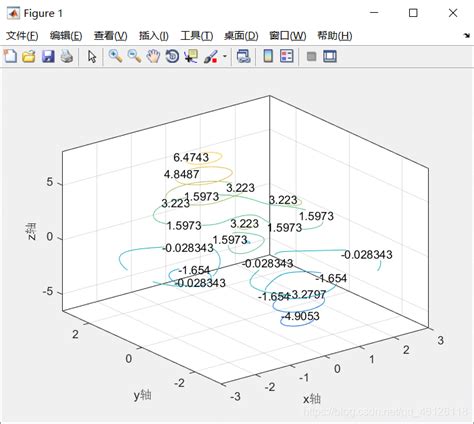Open the 帮助(H) menu

coord(335,35)
